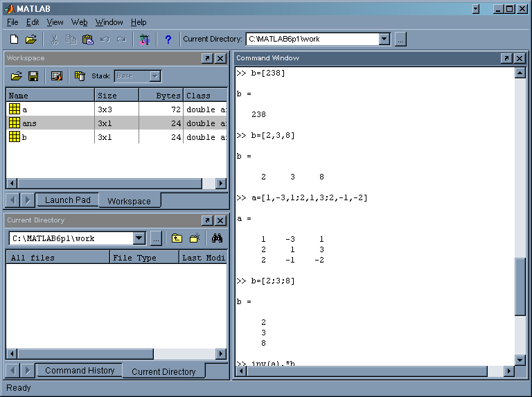Sort workspace by the Name column header
532x397 pixels.
coord(50,96)
